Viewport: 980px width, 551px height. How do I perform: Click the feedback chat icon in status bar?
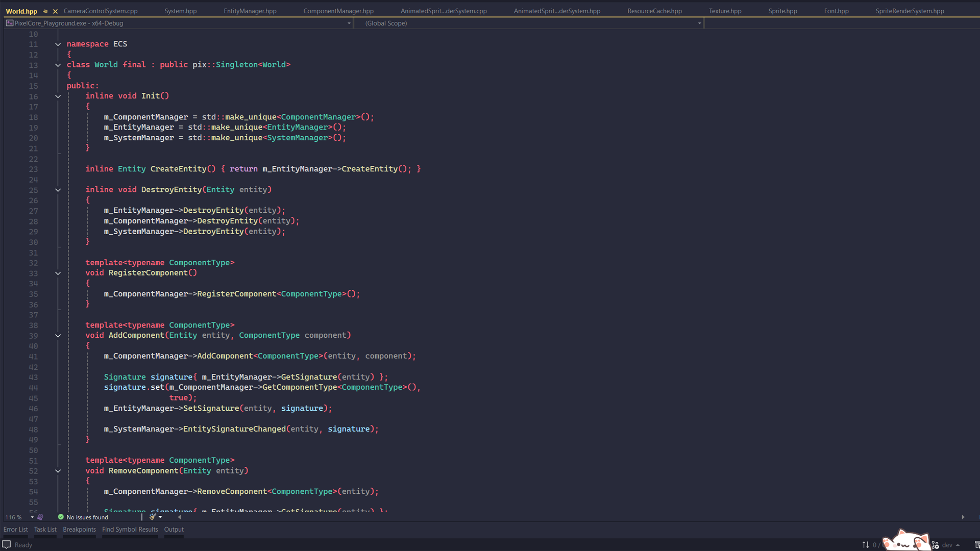[x=7, y=545]
